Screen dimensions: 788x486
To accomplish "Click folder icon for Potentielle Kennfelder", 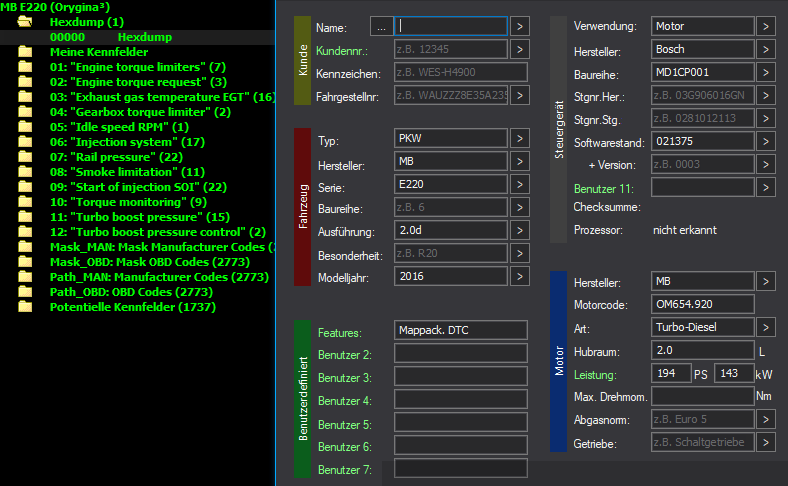I will (25, 307).
